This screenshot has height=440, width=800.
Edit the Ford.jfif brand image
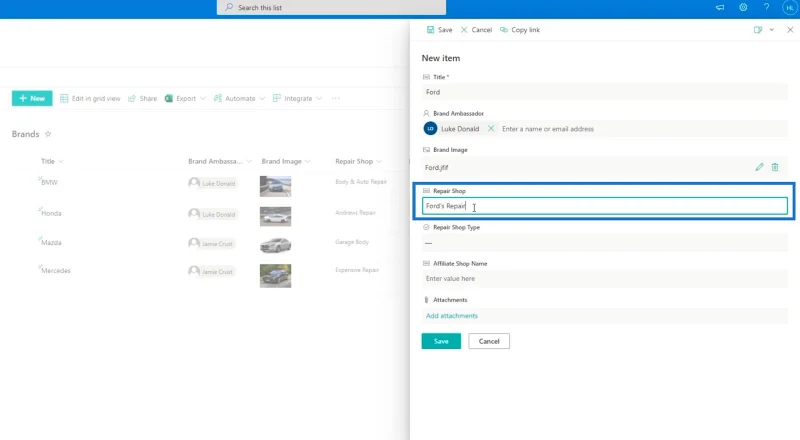759,167
